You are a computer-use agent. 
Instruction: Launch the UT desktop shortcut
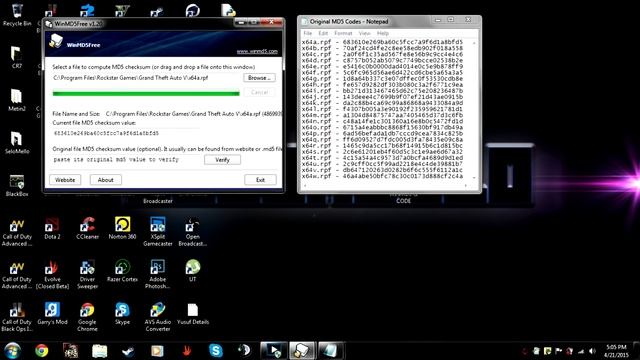tap(192, 271)
